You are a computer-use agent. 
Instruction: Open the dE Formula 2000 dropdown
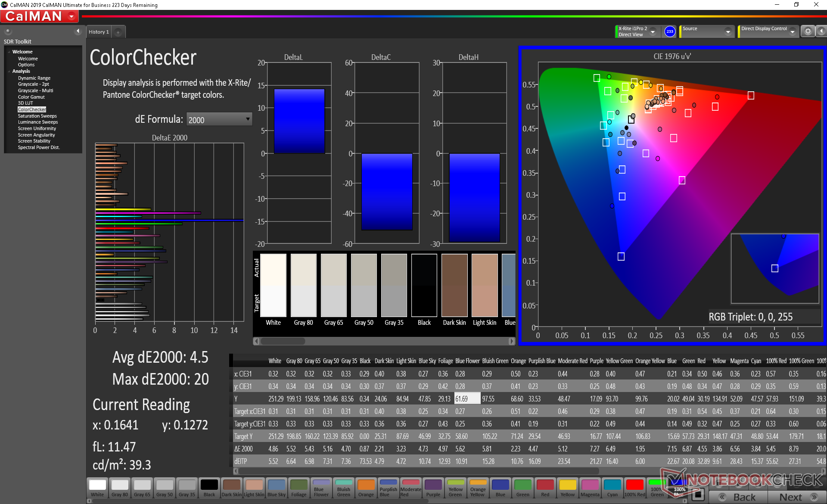click(x=219, y=120)
